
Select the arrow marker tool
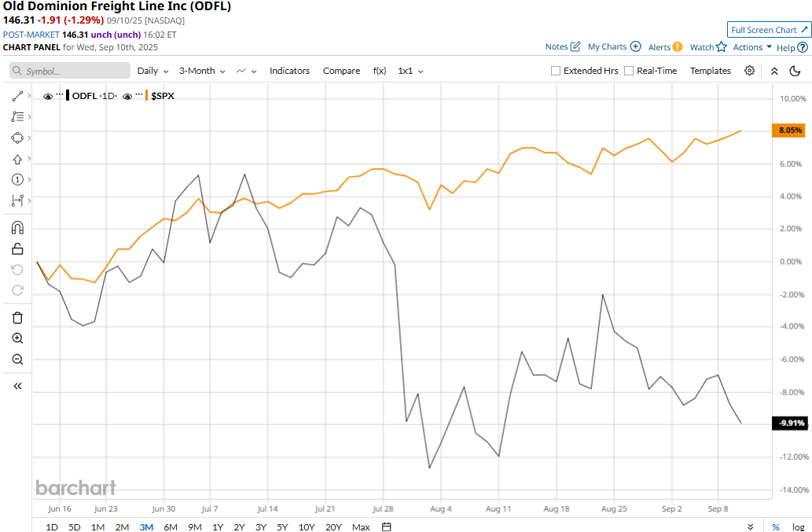click(x=17, y=159)
